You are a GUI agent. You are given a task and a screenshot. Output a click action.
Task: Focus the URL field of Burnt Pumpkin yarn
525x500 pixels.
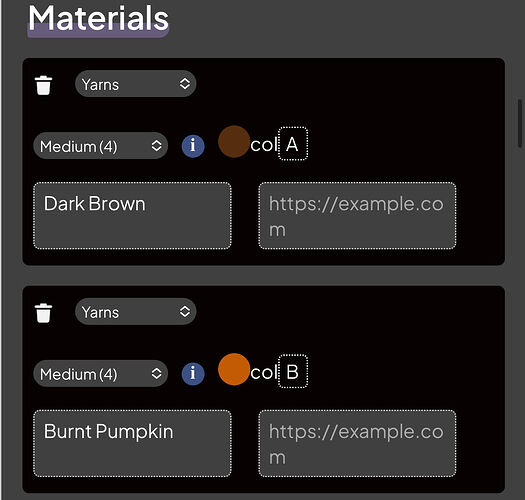[357, 443]
